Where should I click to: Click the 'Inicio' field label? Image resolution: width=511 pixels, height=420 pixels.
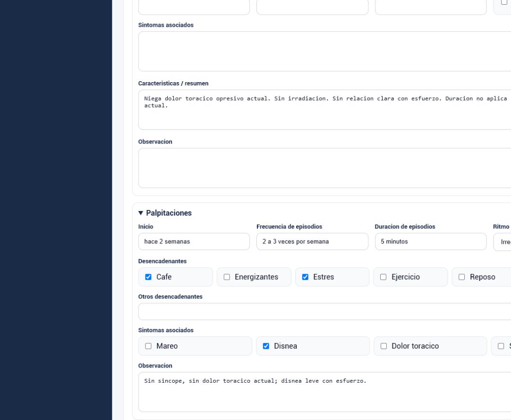pos(145,227)
